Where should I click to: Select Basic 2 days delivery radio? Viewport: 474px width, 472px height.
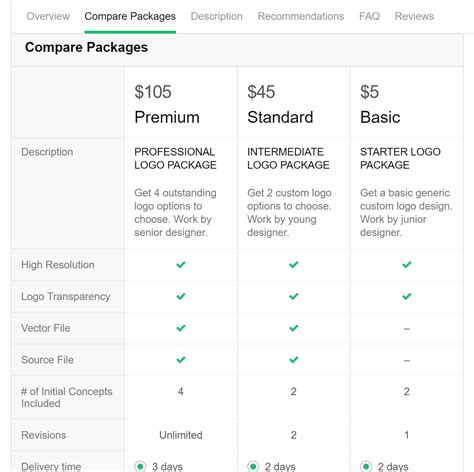click(x=366, y=466)
